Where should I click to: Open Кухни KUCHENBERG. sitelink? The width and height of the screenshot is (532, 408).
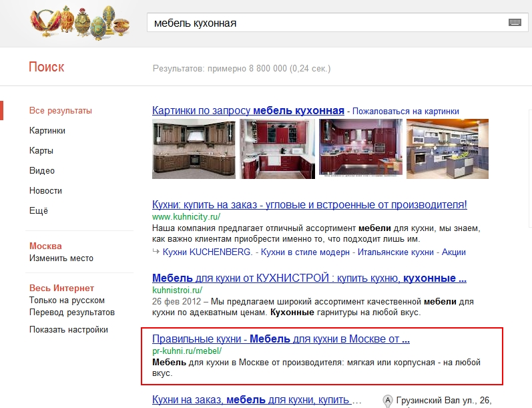pos(208,252)
